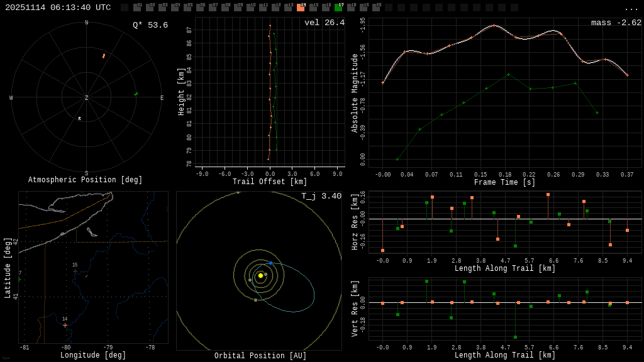Open the three-dots menu at top right

tap(631, 8)
